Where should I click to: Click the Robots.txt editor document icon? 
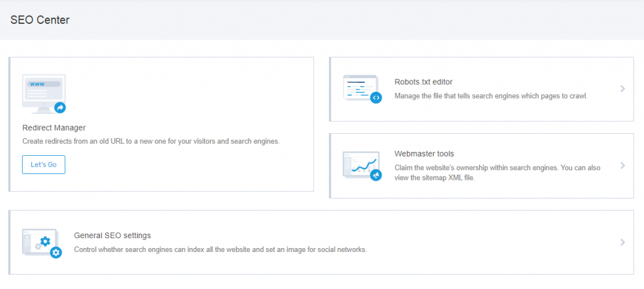360,87
